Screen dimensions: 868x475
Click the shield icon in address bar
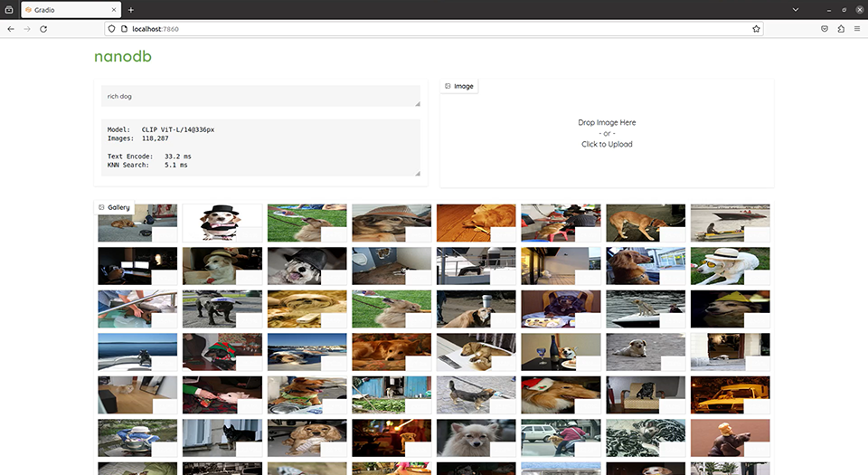111,29
